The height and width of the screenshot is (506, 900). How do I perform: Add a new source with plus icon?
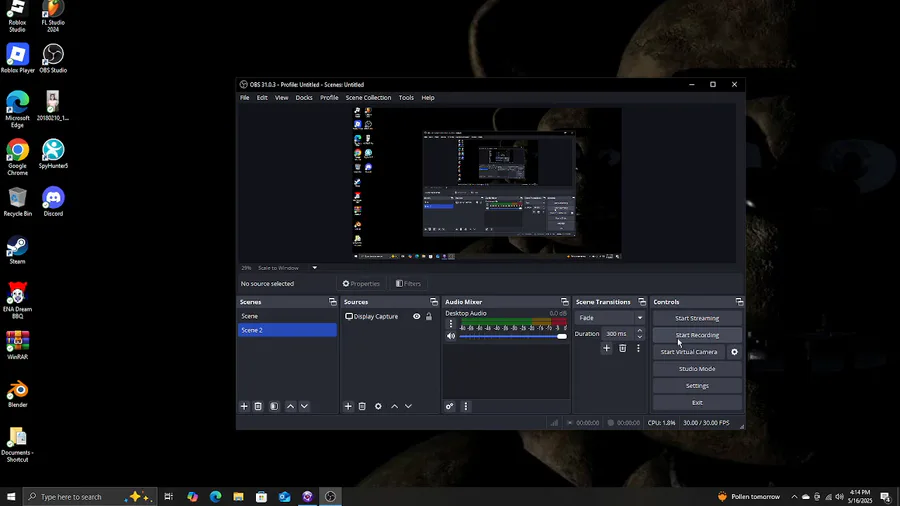click(x=348, y=406)
